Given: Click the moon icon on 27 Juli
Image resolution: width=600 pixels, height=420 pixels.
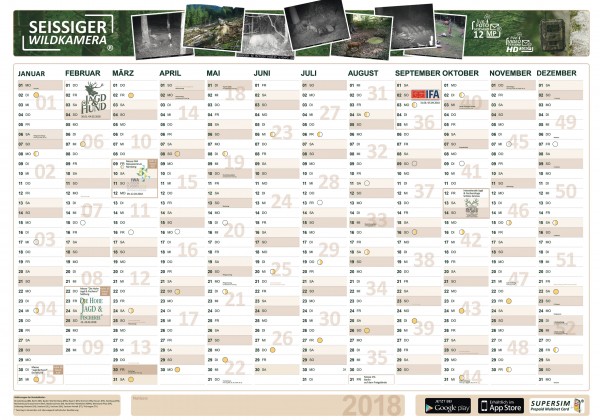Looking at the screenshot, I should [320, 340].
